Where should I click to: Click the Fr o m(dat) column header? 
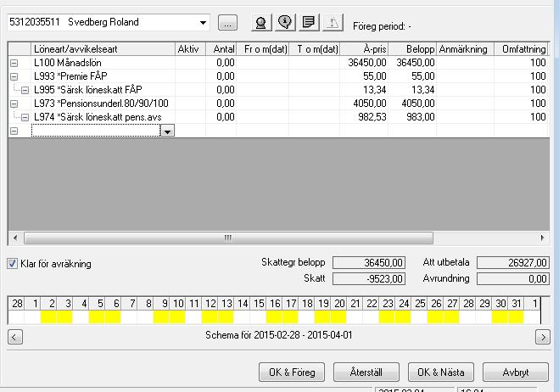(x=262, y=49)
